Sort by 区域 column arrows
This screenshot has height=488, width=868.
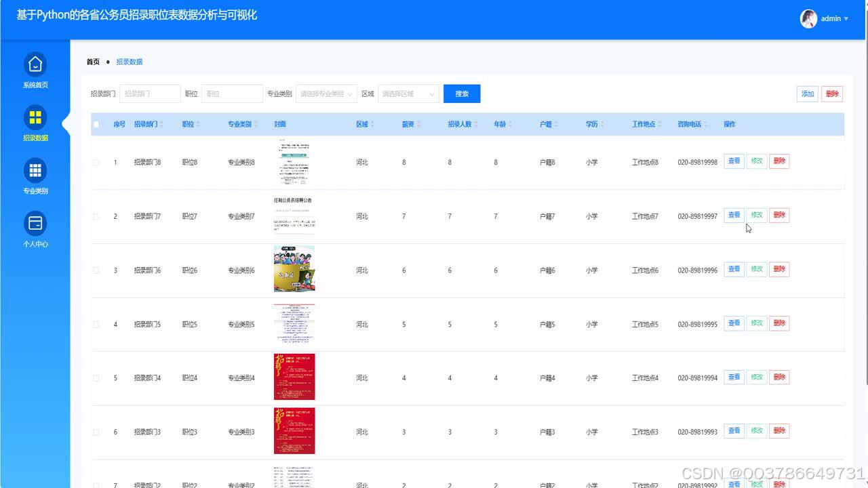tap(372, 125)
